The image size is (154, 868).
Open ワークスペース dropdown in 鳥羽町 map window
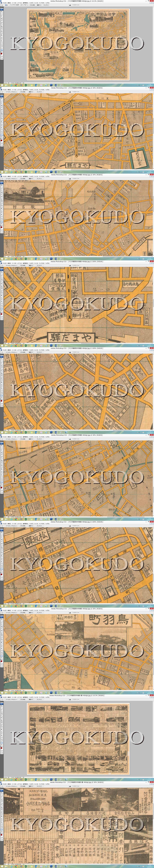point(76,613)
